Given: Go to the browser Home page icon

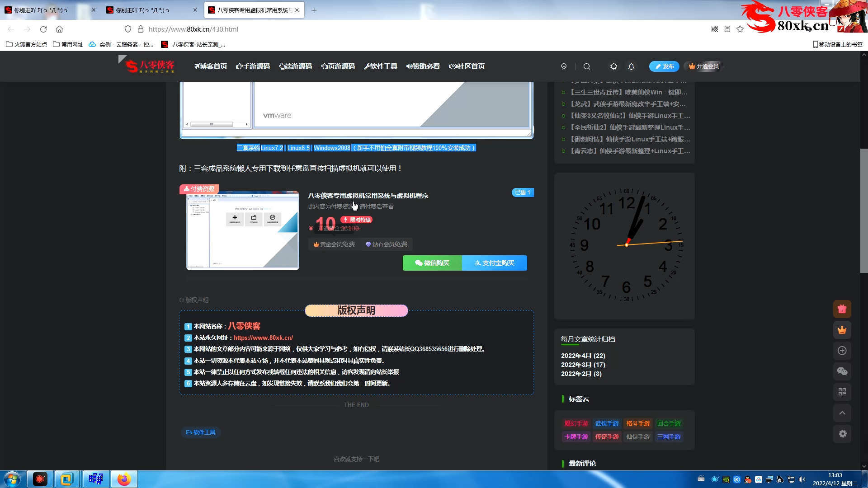Looking at the screenshot, I should click(59, 29).
